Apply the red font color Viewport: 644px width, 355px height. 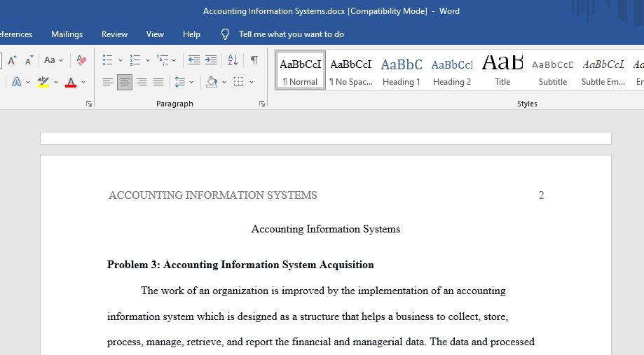click(x=71, y=82)
